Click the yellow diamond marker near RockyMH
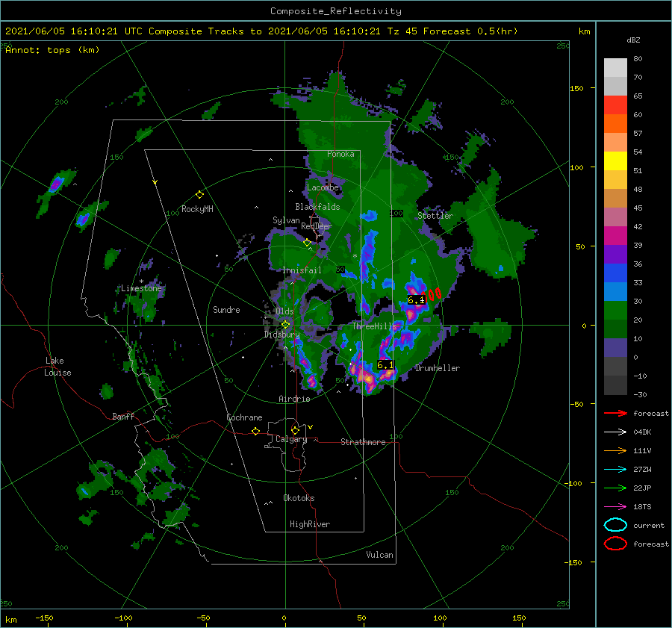 tap(199, 195)
